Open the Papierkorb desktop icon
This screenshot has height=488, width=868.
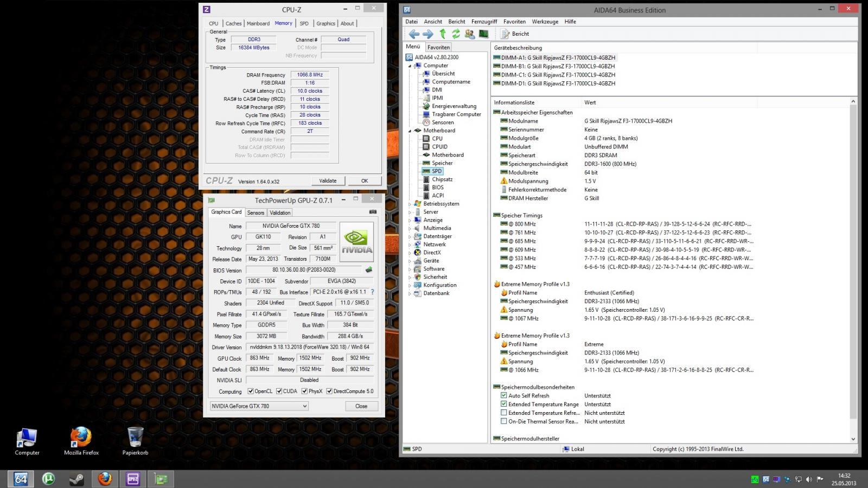click(x=135, y=441)
